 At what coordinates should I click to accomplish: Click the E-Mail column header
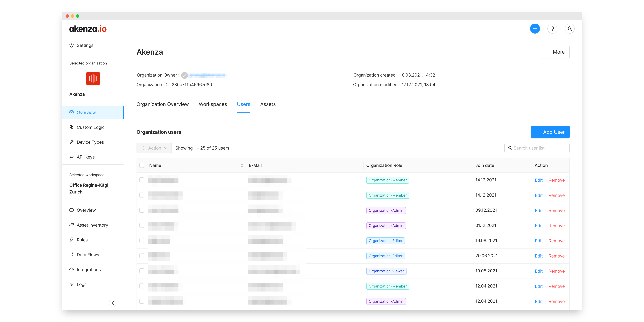click(255, 165)
